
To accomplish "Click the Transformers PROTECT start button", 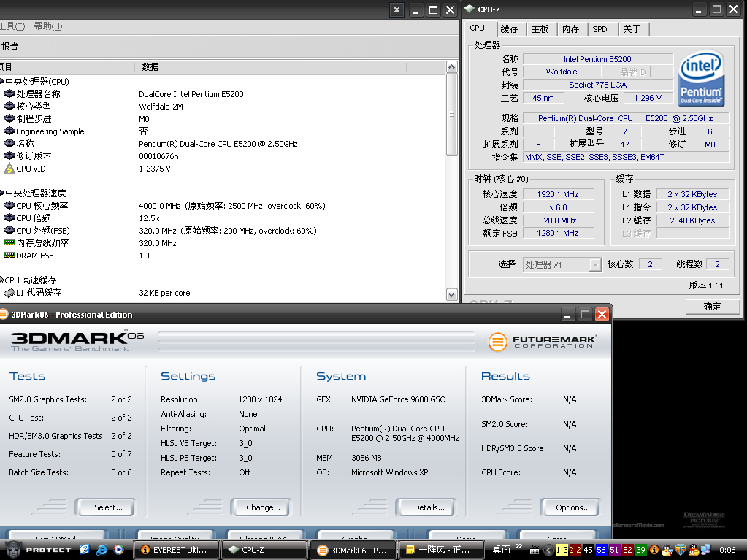I will click(37, 550).
